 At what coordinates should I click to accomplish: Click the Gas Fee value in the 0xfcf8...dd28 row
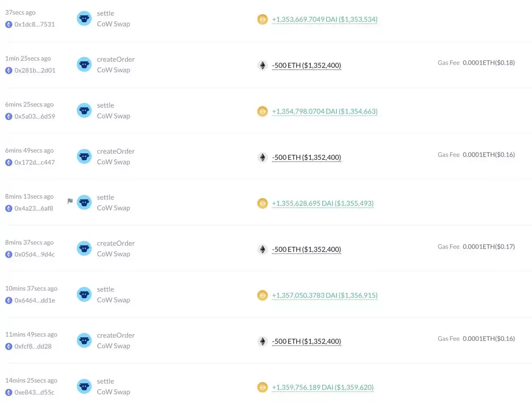[x=489, y=339]
